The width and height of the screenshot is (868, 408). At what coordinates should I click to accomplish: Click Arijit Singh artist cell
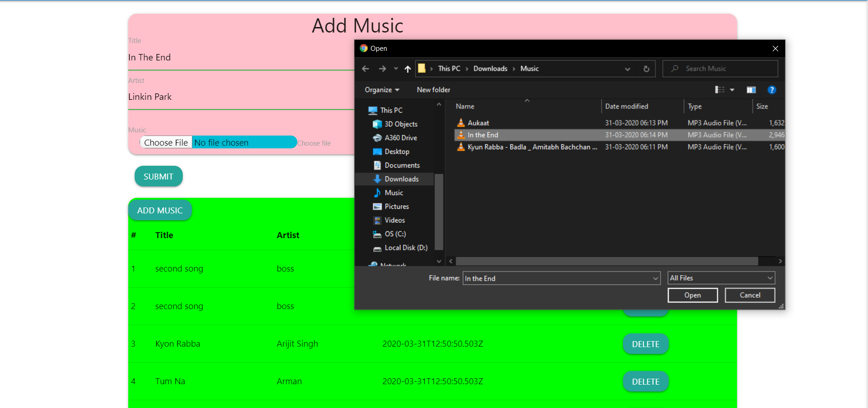click(297, 344)
